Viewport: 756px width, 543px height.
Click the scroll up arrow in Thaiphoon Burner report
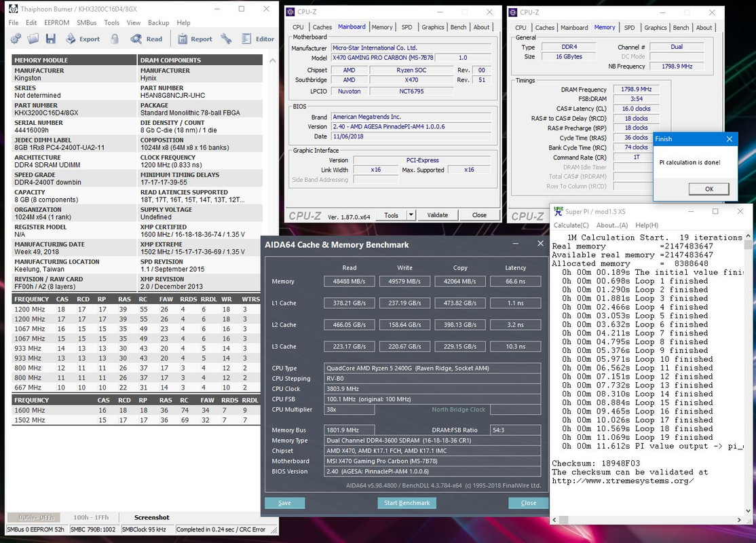[272, 61]
